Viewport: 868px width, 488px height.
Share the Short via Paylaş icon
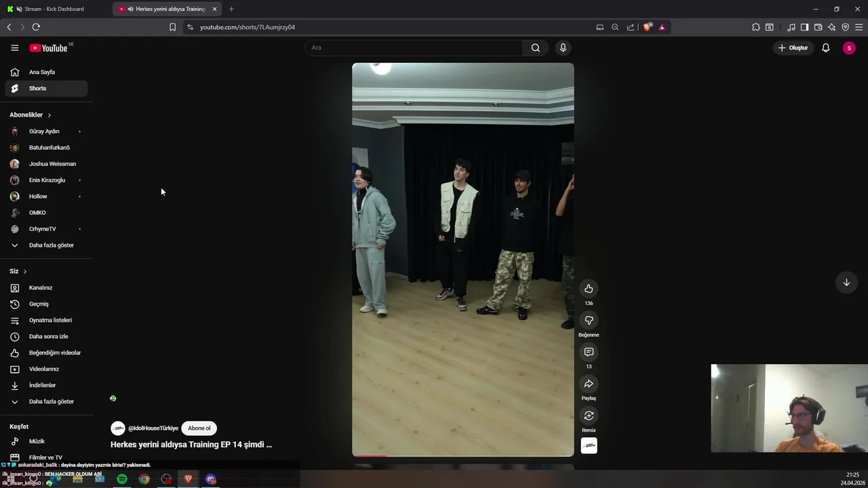click(589, 384)
